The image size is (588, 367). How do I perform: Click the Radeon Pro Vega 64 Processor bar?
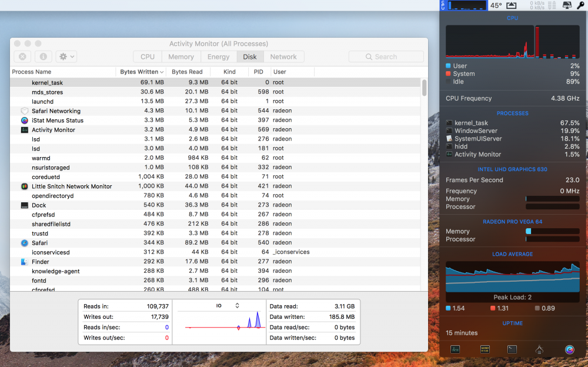(x=552, y=239)
